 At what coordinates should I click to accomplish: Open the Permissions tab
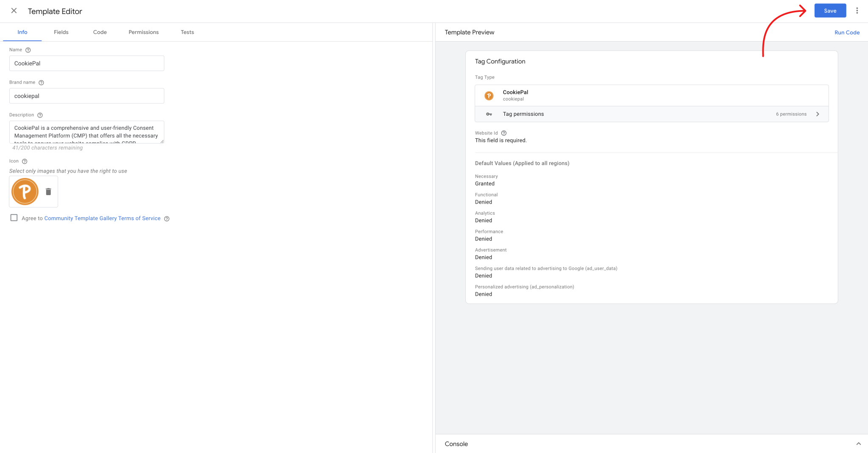click(x=144, y=32)
